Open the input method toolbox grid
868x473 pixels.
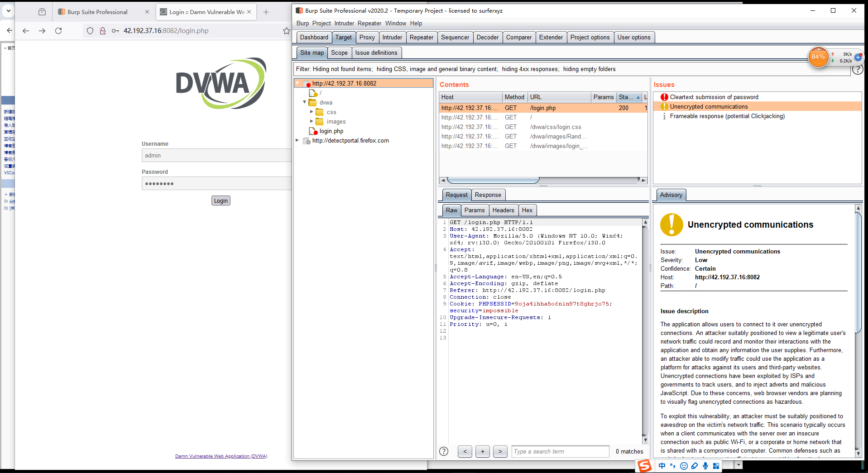pos(716,466)
